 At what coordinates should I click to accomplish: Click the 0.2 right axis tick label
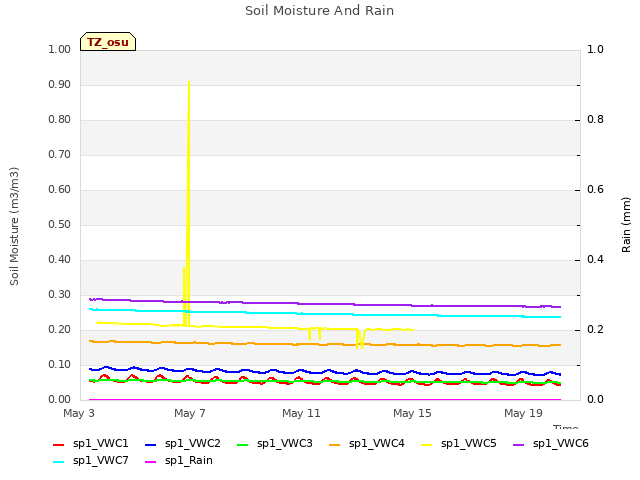pos(596,330)
